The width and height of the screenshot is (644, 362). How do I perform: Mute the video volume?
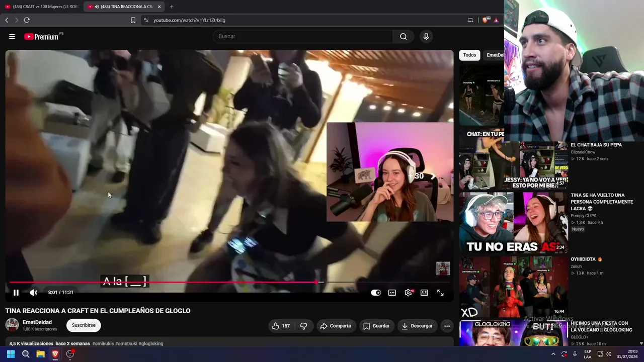tap(33, 293)
